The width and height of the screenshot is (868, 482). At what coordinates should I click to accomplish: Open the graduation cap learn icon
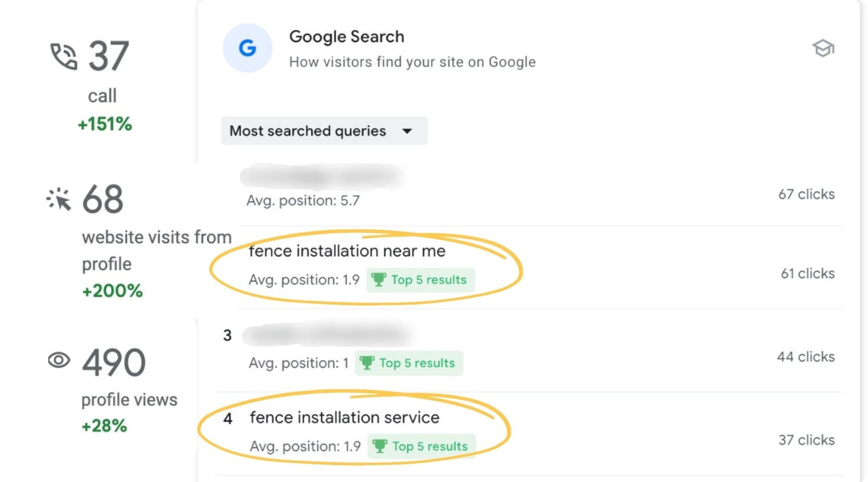pyautogui.click(x=822, y=49)
